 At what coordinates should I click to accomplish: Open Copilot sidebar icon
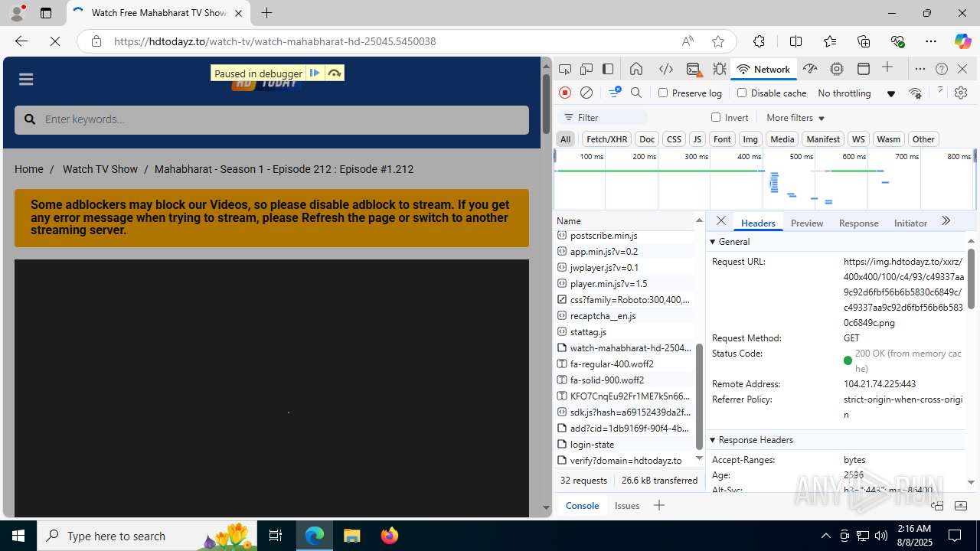(x=962, y=41)
